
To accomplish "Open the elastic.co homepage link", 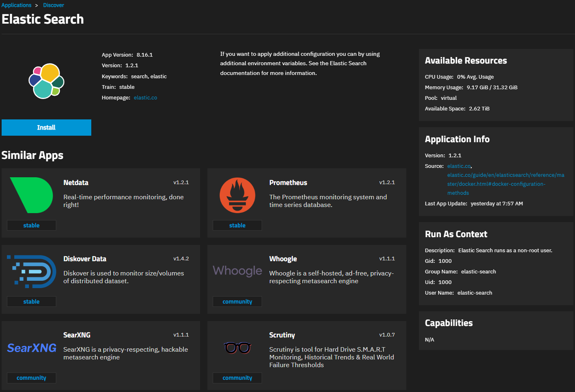I will click(145, 98).
